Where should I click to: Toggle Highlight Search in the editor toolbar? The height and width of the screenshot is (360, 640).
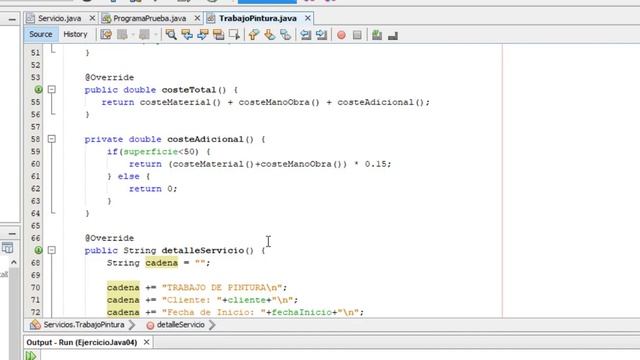pos(219,35)
